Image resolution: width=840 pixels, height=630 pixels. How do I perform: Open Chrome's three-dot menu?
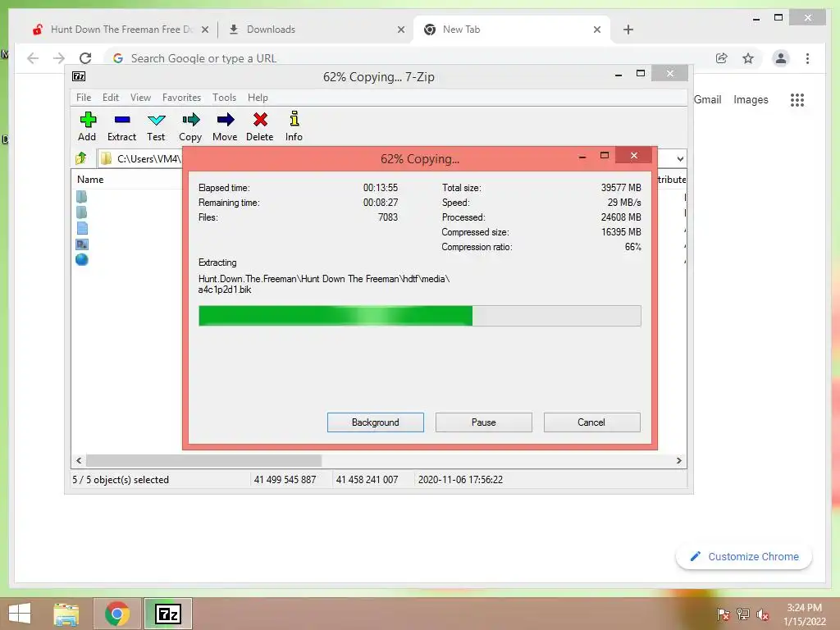pos(807,58)
